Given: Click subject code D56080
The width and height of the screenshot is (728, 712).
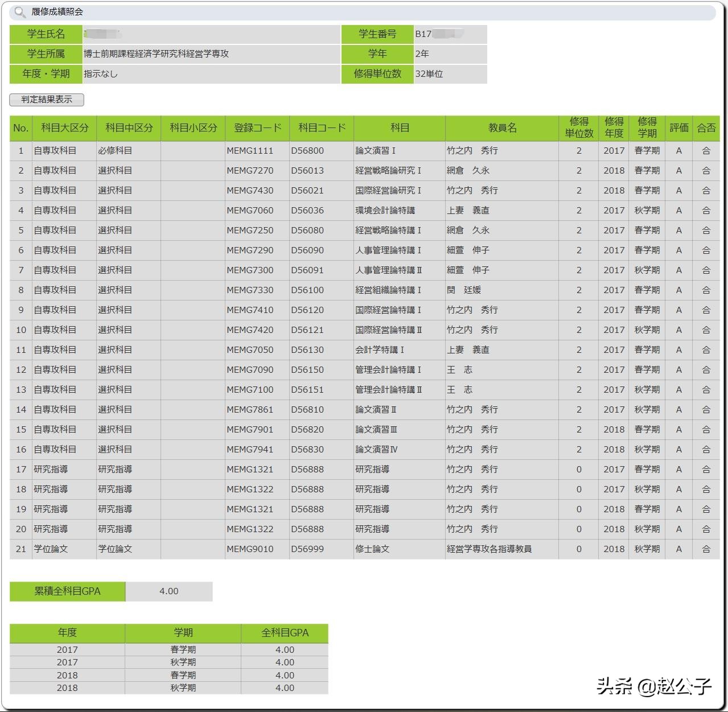Looking at the screenshot, I should (307, 231).
